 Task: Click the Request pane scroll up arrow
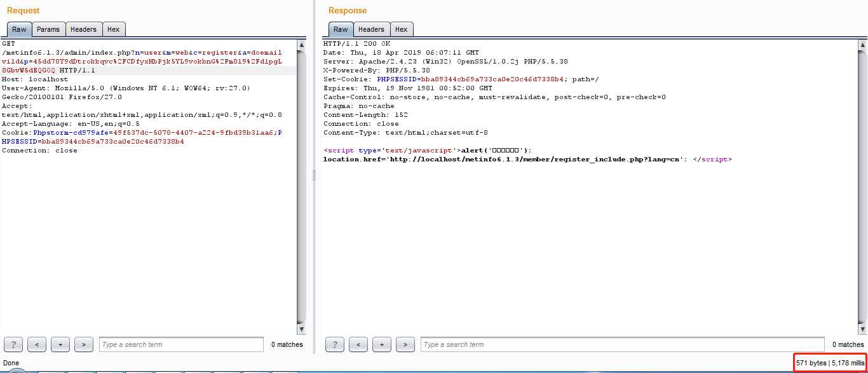coord(302,44)
